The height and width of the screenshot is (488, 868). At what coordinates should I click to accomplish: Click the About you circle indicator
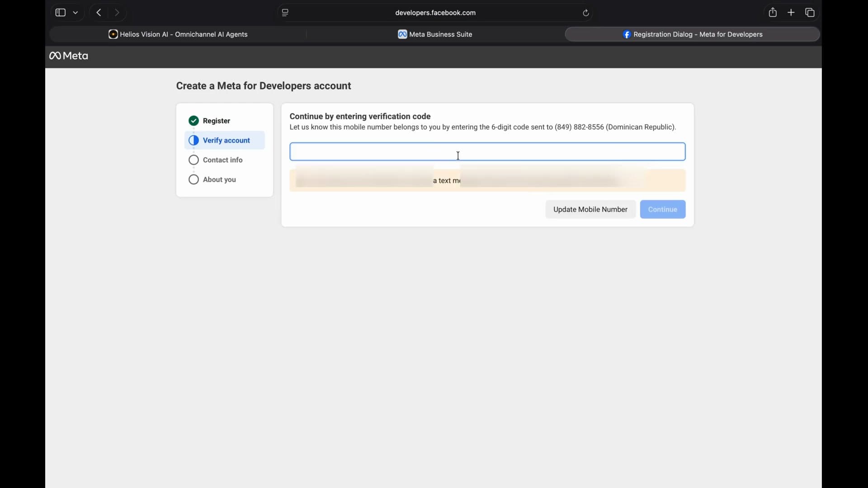point(193,180)
